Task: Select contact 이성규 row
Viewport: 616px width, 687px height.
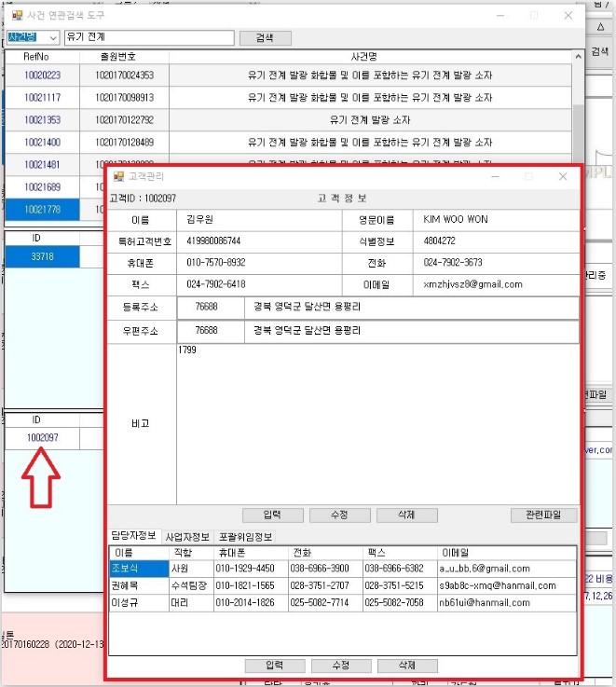Action: click(x=140, y=603)
